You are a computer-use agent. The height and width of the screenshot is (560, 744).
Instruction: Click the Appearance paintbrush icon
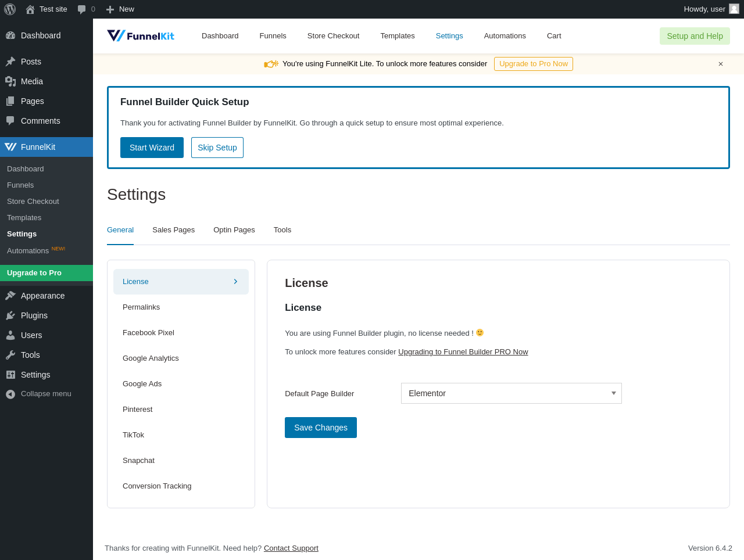pos(10,296)
